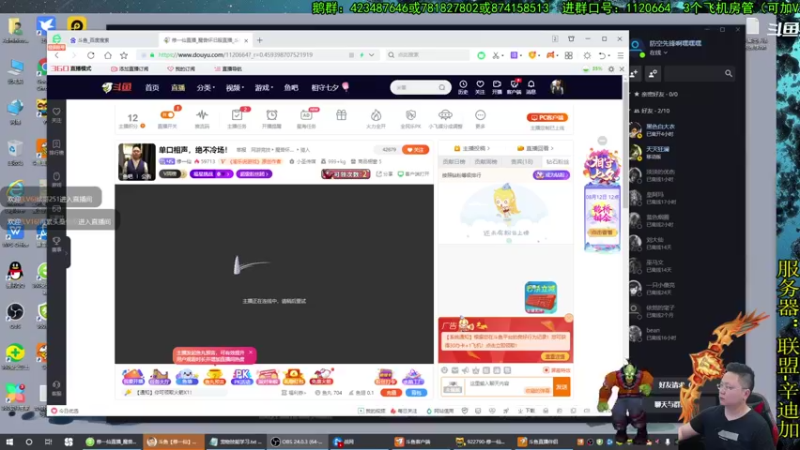Open the user avatar in Douyu header
Screen dimensions: 800x450
[x=557, y=87]
